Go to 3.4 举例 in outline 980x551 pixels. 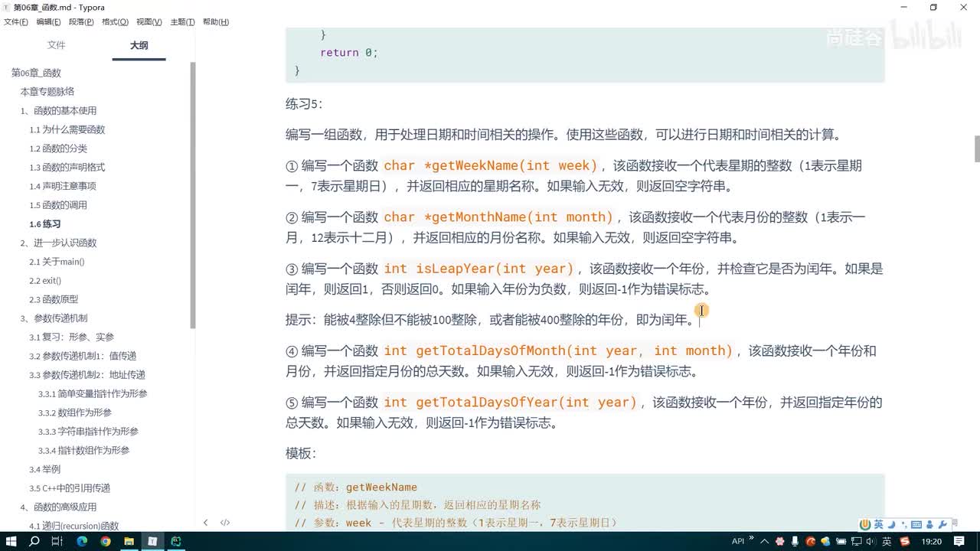pos(44,469)
